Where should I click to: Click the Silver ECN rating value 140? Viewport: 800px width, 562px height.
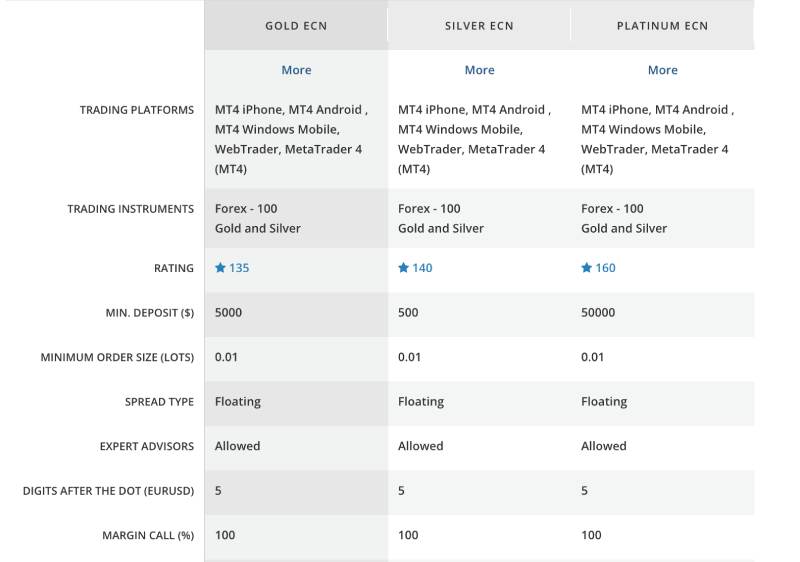click(x=422, y=268)
